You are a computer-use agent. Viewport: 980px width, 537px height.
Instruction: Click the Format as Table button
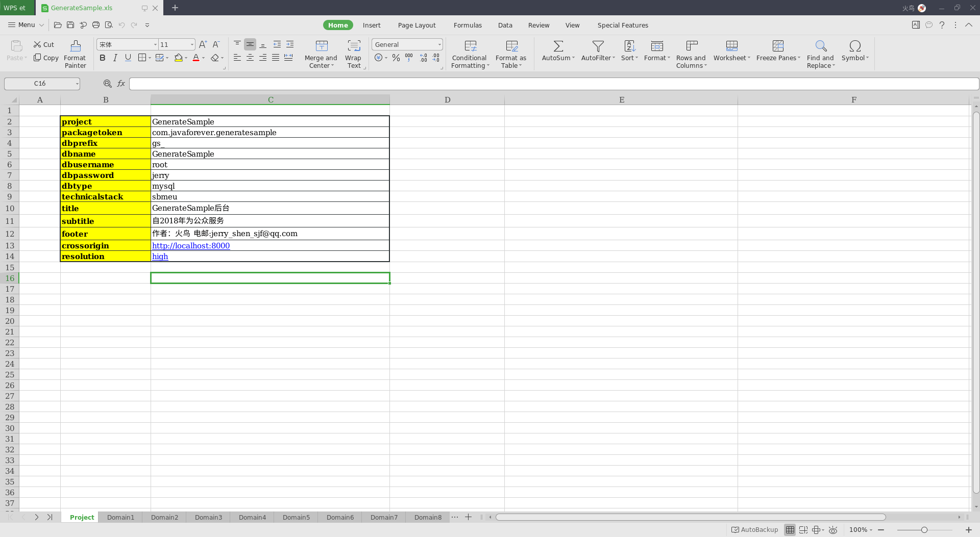tap(511, 54)
